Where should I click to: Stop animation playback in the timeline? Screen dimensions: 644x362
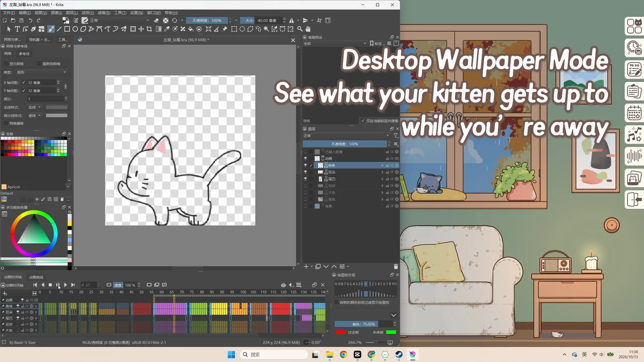50,285
